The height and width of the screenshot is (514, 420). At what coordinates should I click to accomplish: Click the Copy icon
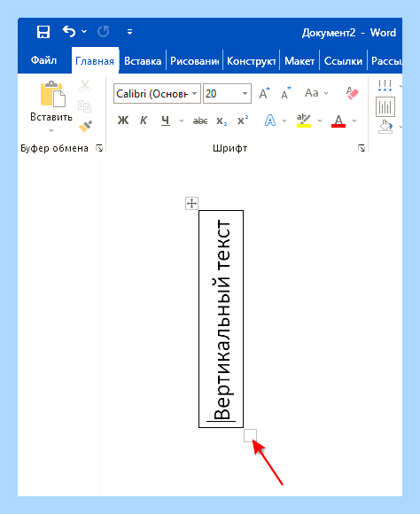pos(84,106)
